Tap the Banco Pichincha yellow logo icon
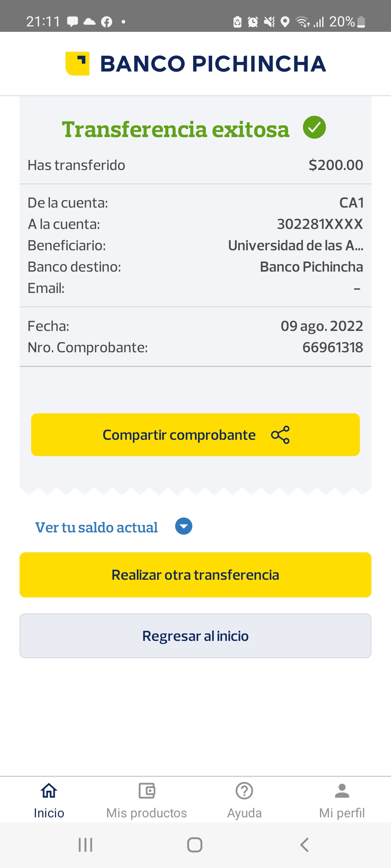This screenshot has height=868, width=391. [x=77, y=64]
